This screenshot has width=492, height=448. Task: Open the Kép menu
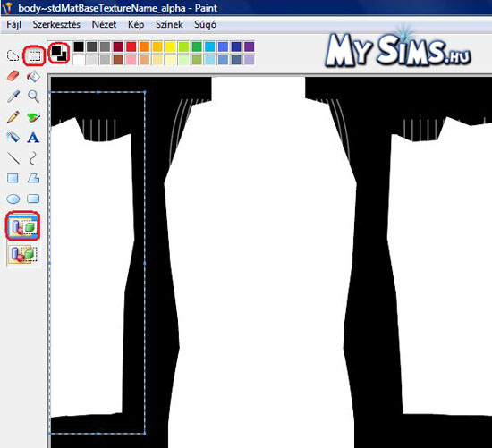pyautogui.click(x=136, y=24)
